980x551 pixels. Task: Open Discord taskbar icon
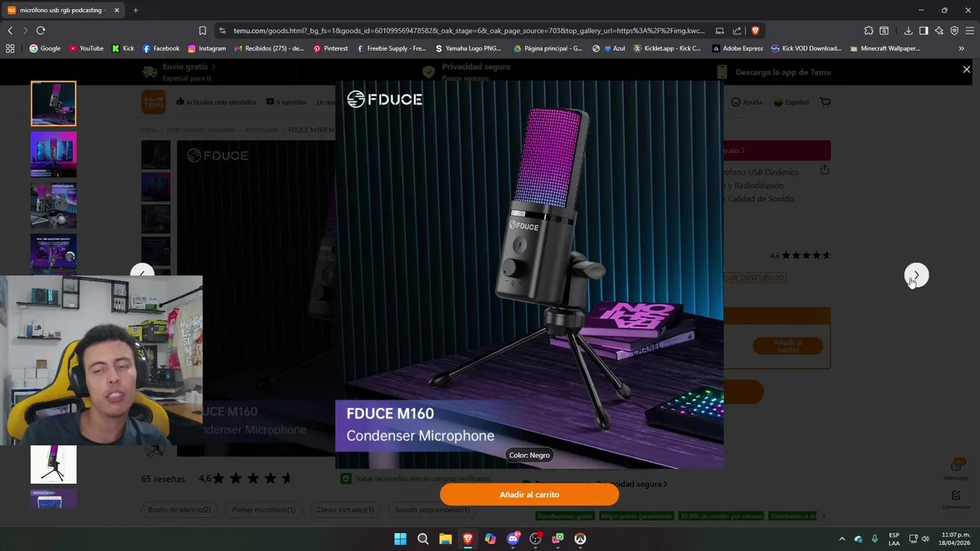(513, 539)
